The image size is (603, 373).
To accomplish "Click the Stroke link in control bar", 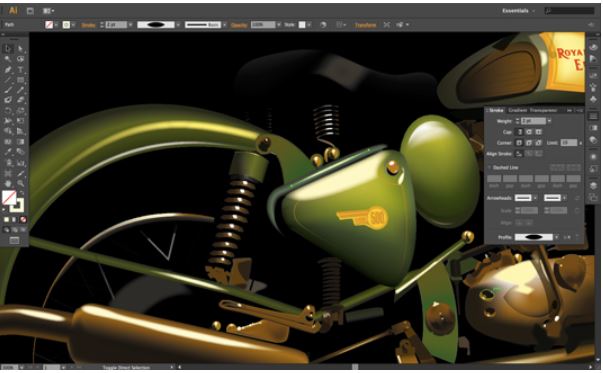I will pos(88,25).
